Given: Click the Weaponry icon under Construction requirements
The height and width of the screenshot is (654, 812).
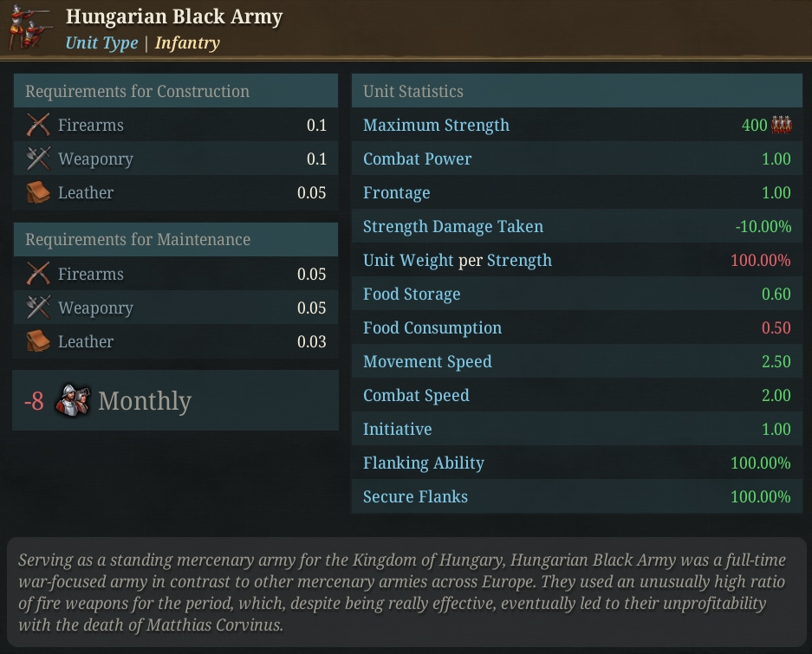Looking at the screenshot, I should pos(38,159).
